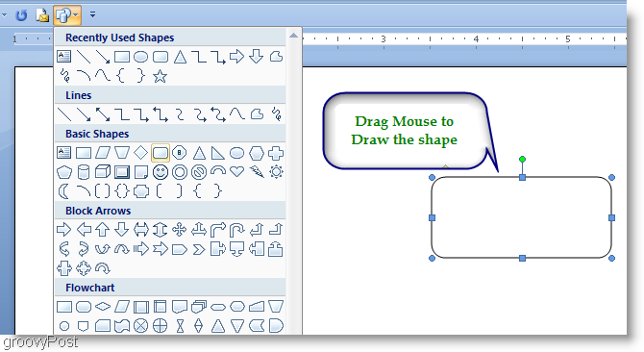The image size is (644, 352).
Task: Choose the Scribble tool in Lines section
Action: [x=277, y=113]
